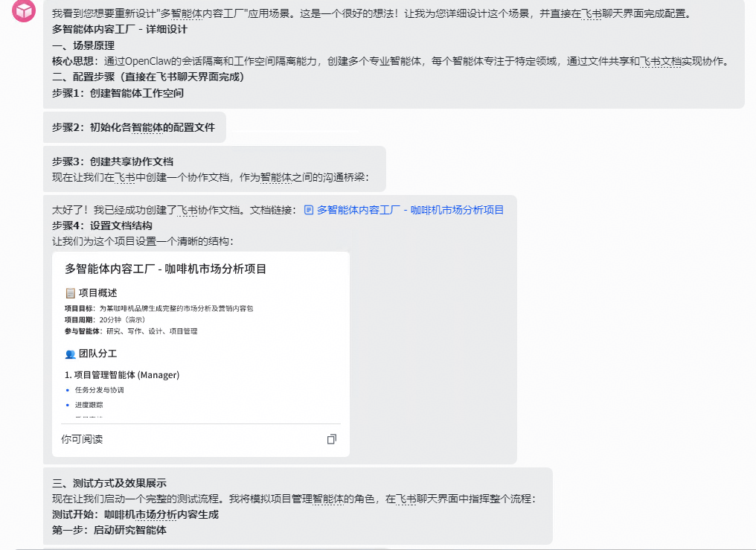Click the 任务分发与协调 bullet item

pos(99,390)
